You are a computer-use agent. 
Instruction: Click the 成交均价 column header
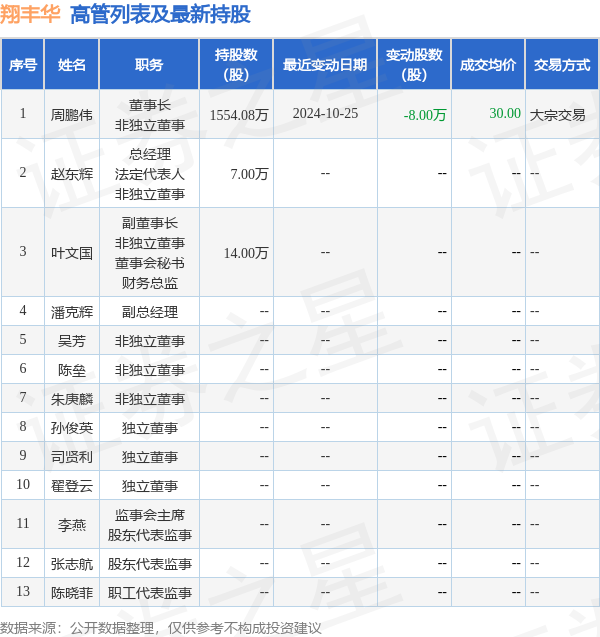coord(488,65)
